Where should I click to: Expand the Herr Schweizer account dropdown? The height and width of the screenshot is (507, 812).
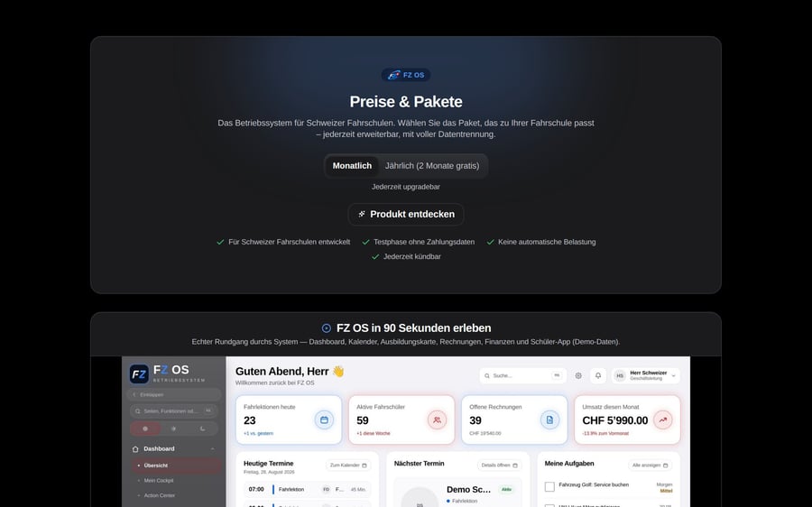(674, 376)
